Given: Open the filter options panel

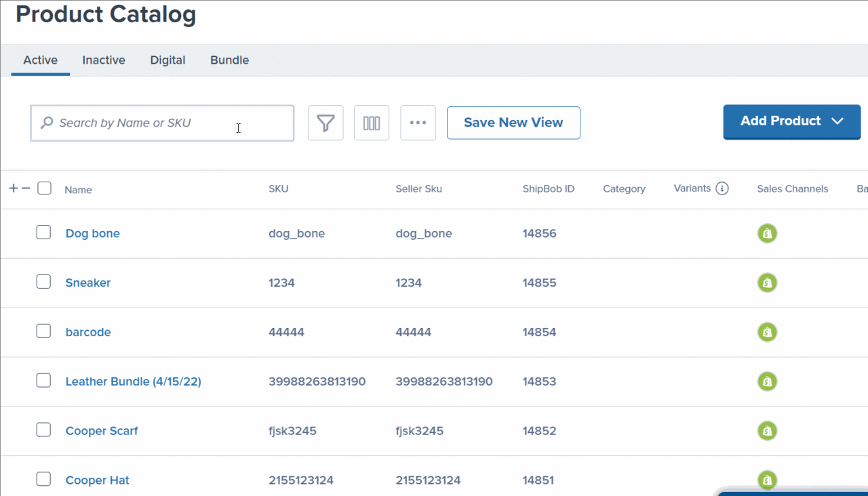Looking at the screenshot, I should pos(325,123).
